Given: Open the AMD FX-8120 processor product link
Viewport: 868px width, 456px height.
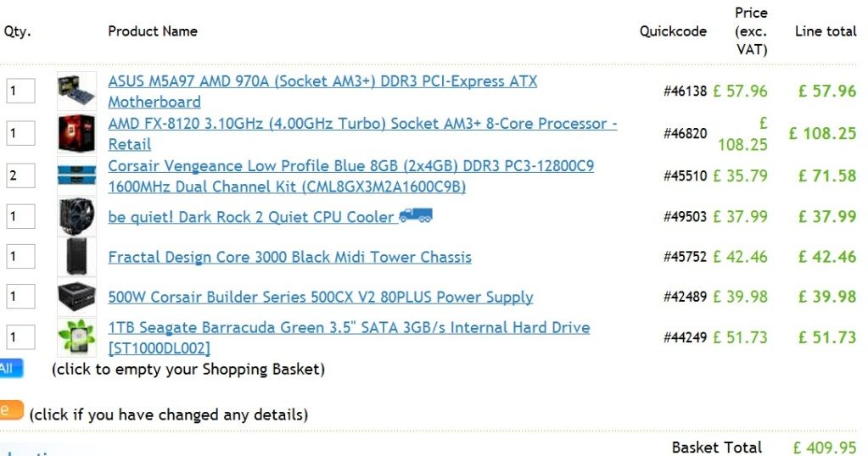Looking at the screenshot, I should 362,134.
